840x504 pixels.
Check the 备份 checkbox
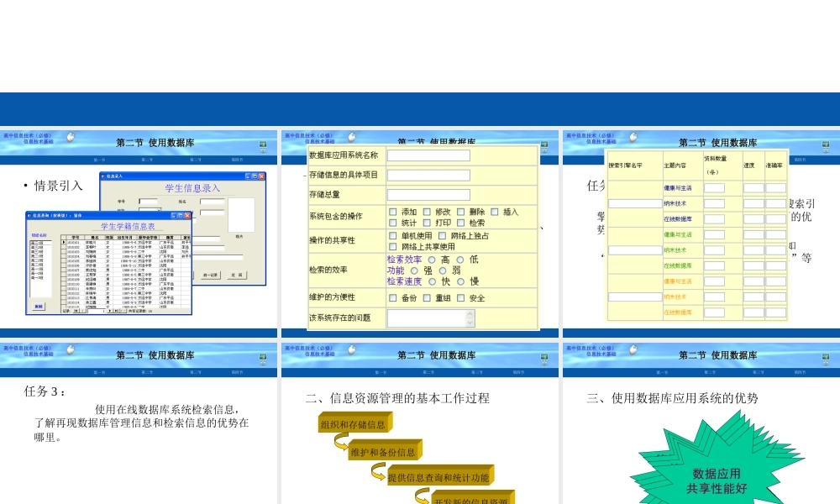(x=392, y=298)
